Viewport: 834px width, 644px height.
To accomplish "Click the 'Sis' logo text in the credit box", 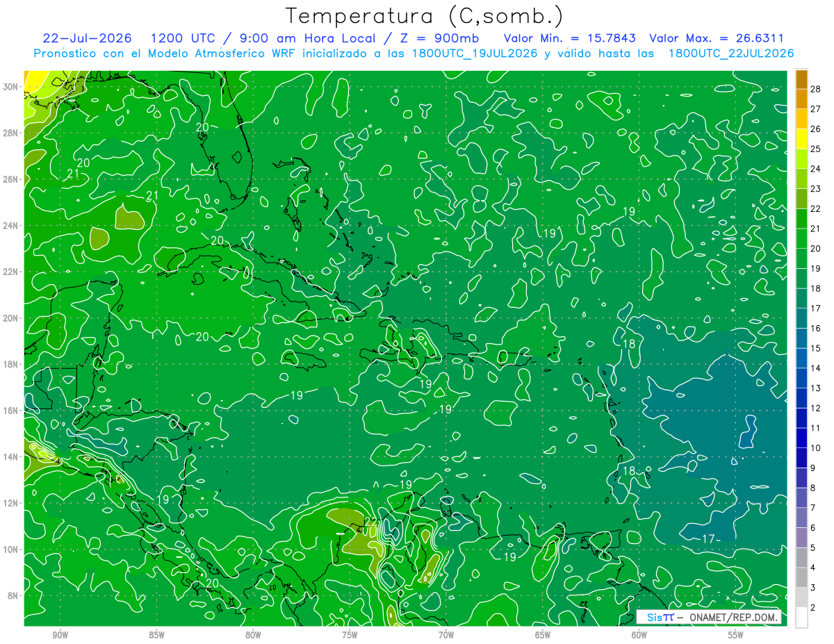I will pyautogui.click(x=653, y=617).
